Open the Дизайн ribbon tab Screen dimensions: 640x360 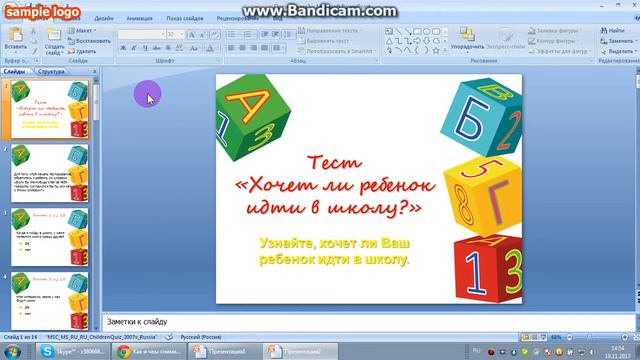click(104, 18)
